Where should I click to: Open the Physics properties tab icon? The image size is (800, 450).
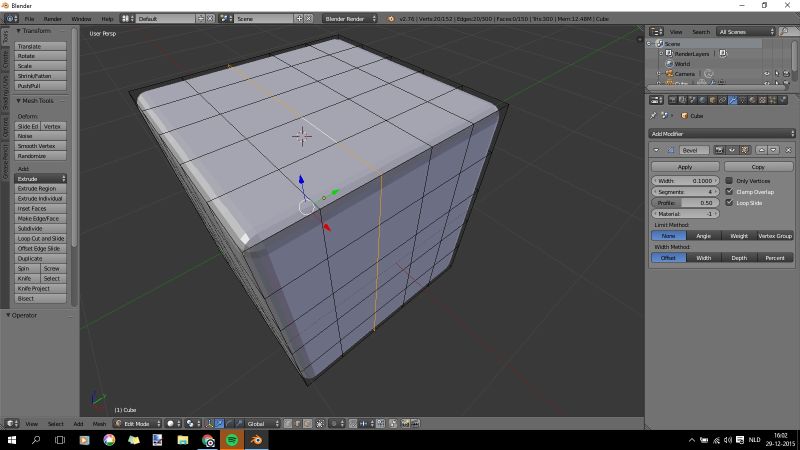[783, 100]
